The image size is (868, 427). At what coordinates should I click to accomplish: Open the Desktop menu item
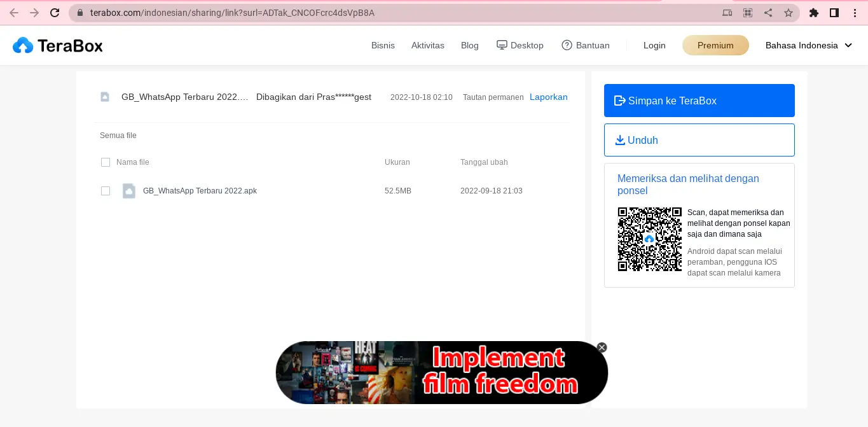pyautogui.click(x=520, y=45)
